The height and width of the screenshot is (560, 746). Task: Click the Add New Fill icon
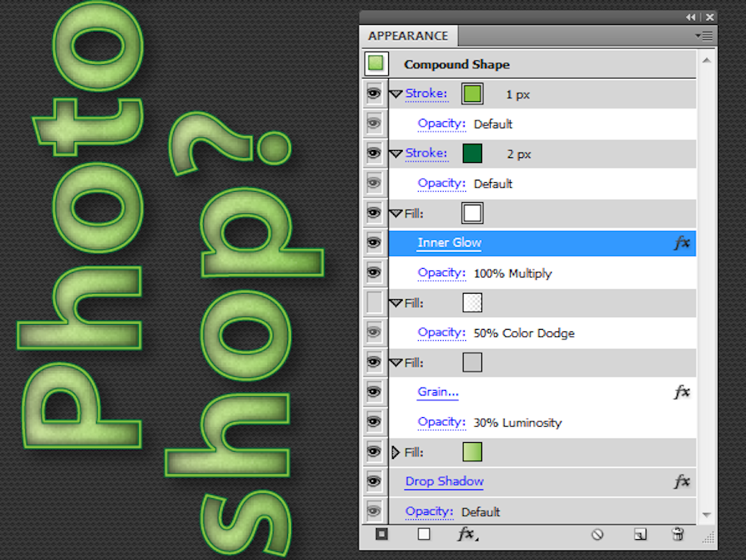click(424, 534)
